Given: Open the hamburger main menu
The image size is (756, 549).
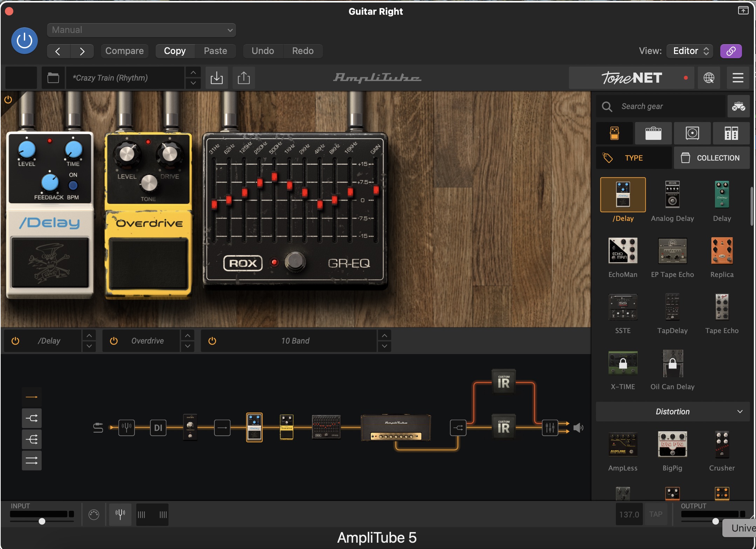Looking at the screenshot, I should coord(738,77).
